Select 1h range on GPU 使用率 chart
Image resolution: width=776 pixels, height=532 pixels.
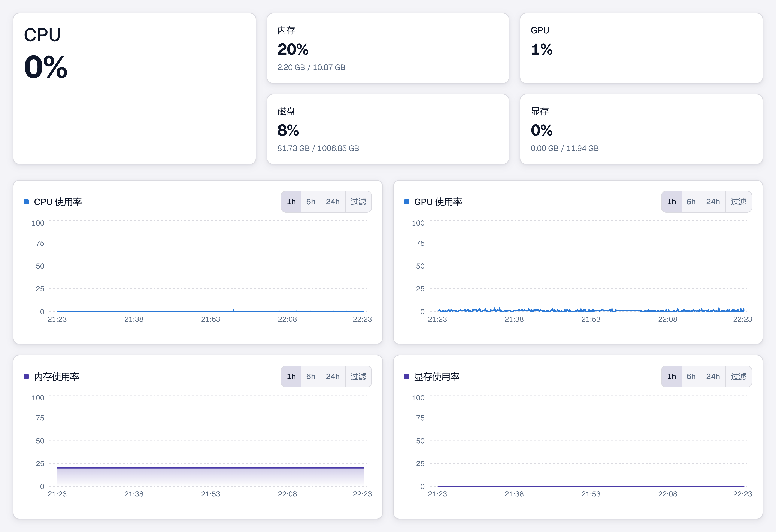671,202
